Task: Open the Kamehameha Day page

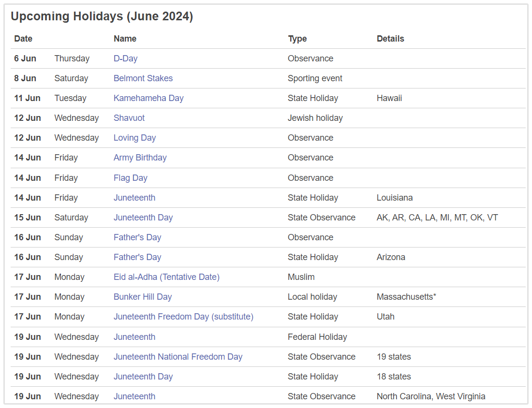Action: [x=148, y=98]
